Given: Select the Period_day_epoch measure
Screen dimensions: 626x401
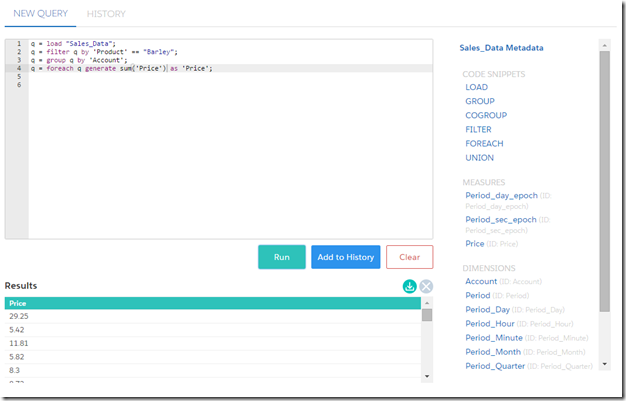Looking at the screenshot, I should click(x=501, y=195).
